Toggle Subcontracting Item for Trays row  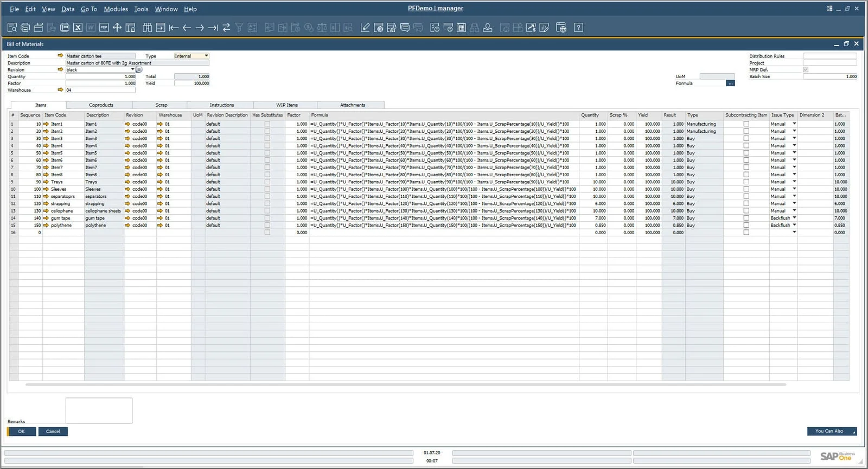point(746,182)
